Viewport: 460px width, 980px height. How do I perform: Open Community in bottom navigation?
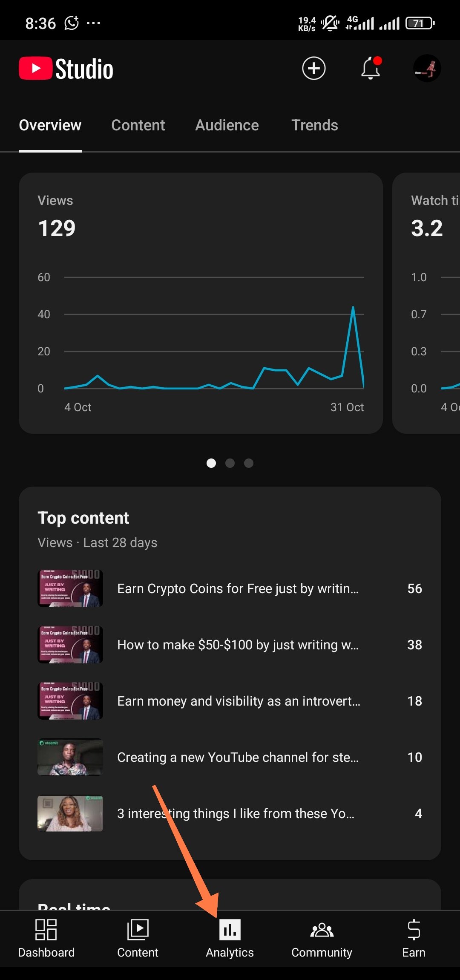[x=322, y=938]
